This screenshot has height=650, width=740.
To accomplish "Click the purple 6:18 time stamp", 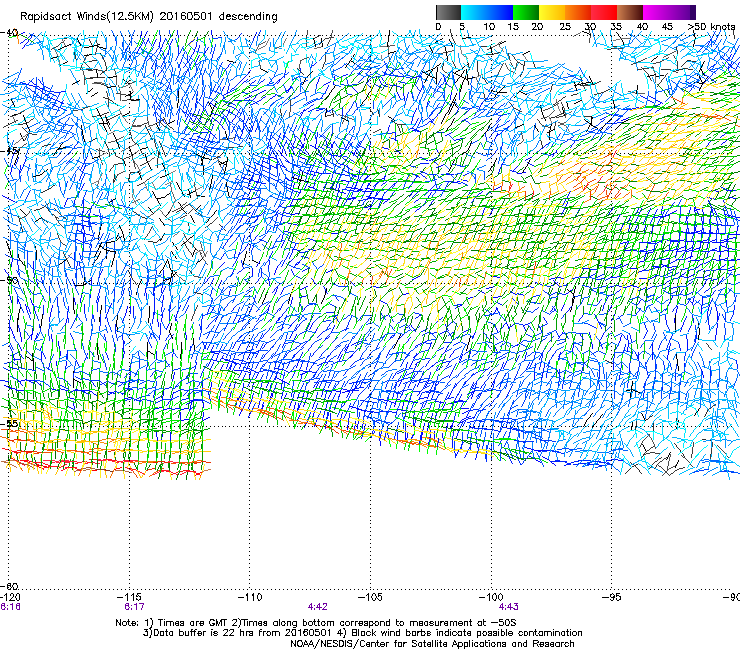I will click(x=10, y=607).
